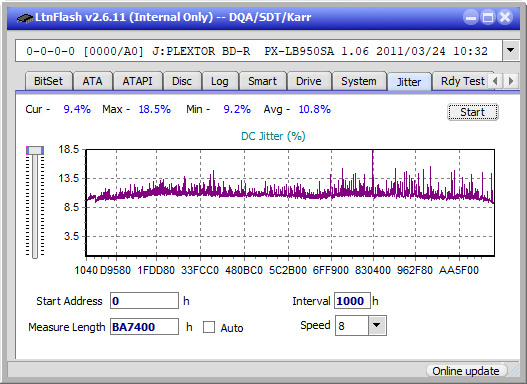Go to the Disc tab
The image size is (527, 384).
point(182,81)
